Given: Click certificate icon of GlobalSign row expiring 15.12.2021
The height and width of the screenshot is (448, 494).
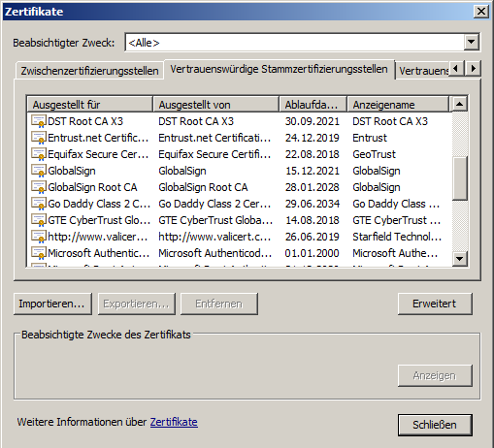Looking at the screenshot, I should pyautogui.click(x=38, y=171).
